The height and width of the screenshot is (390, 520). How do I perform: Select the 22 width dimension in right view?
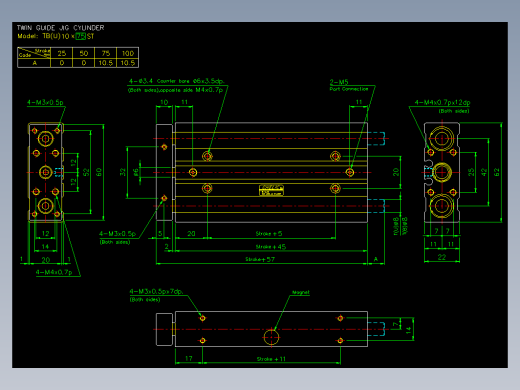pyautogui.click(x=442, y=257)
